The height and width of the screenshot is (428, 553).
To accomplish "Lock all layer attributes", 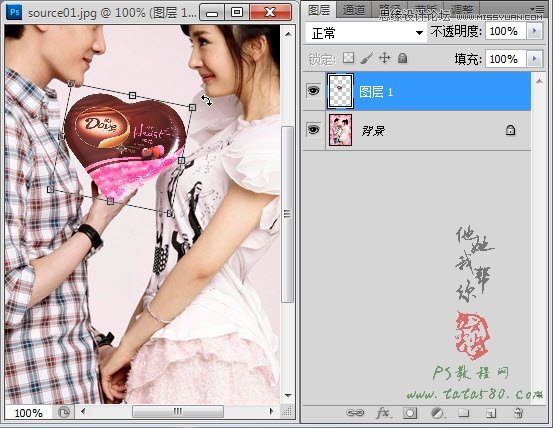I will [402, 58].
